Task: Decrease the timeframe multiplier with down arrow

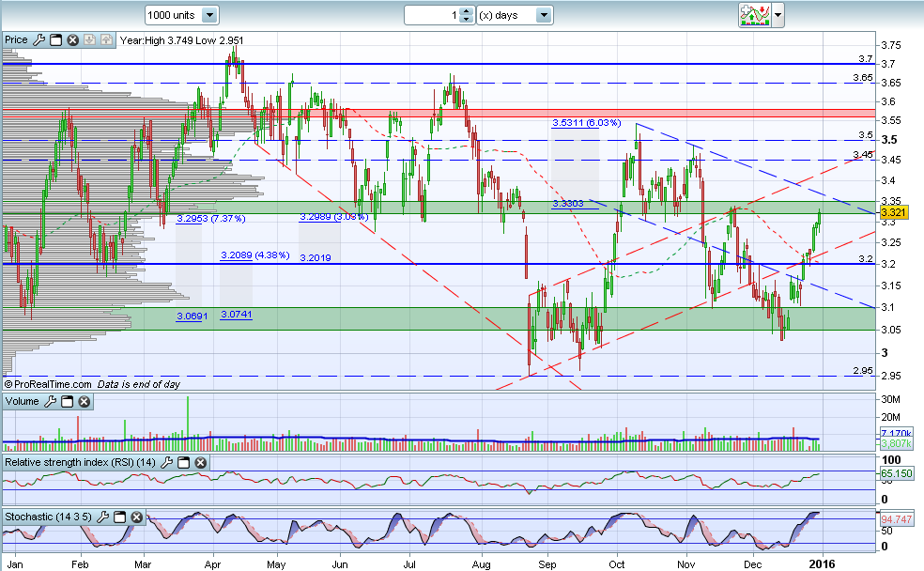Action: (x=466, y=19)
